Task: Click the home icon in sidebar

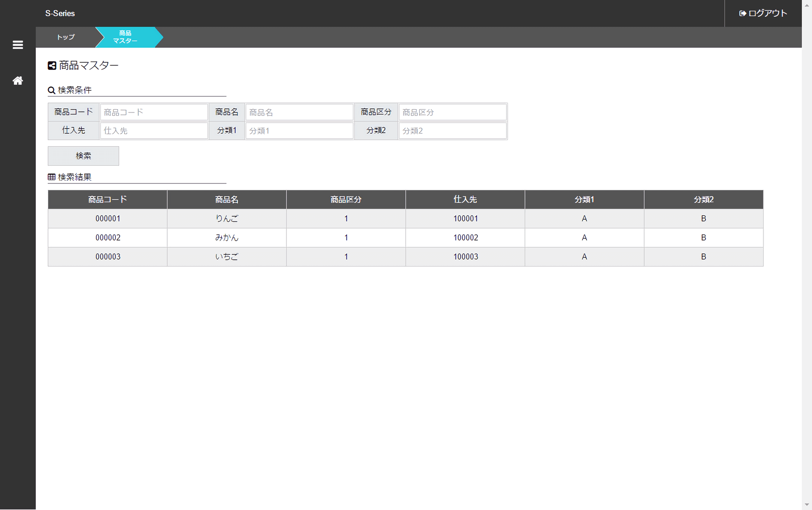Action: (x=18, y=81)
